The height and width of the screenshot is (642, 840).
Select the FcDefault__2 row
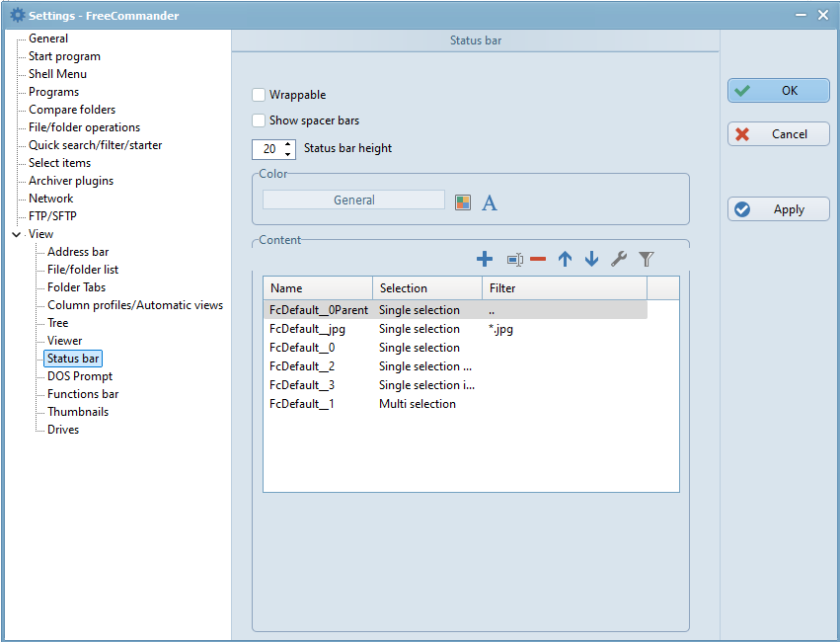click(455, 366)
